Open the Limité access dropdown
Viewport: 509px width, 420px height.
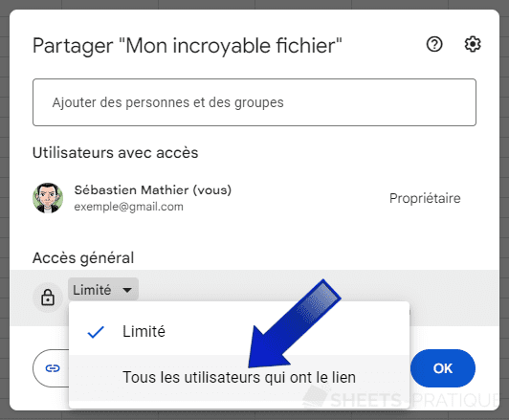click(103, 290)
